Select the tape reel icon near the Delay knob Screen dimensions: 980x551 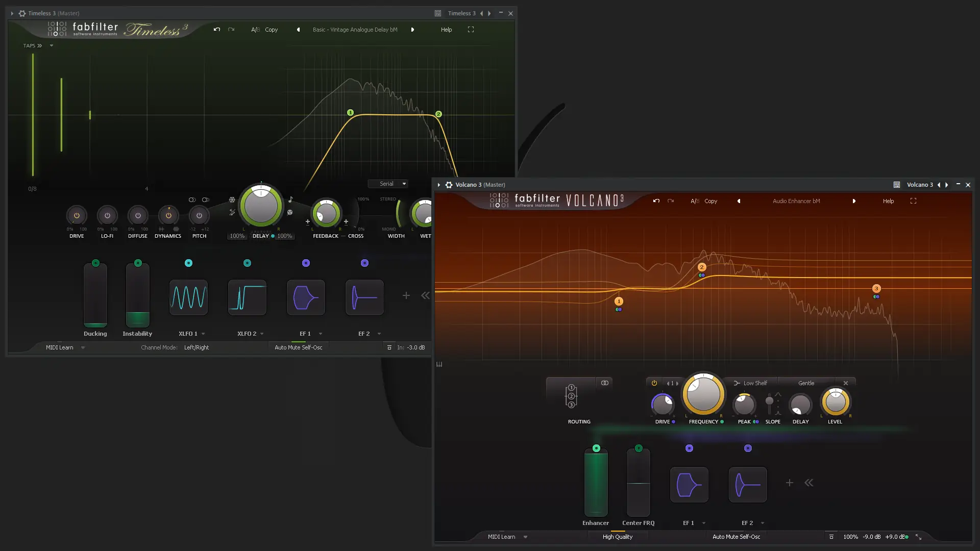click(289, 212)
